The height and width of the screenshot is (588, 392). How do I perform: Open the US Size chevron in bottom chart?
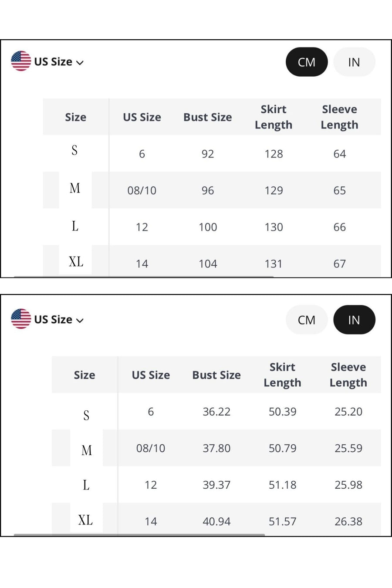[80, 320]
